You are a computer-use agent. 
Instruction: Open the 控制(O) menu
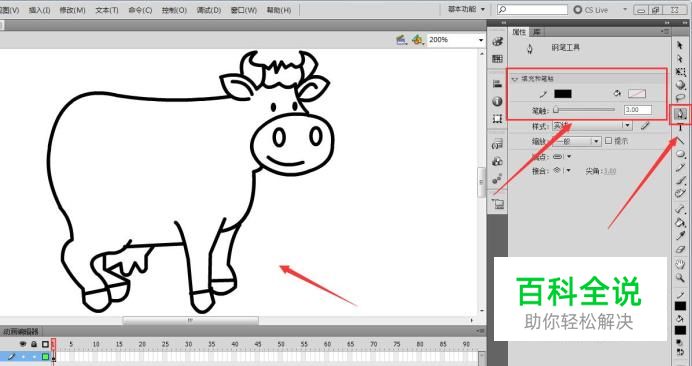(x=174, y=10)
